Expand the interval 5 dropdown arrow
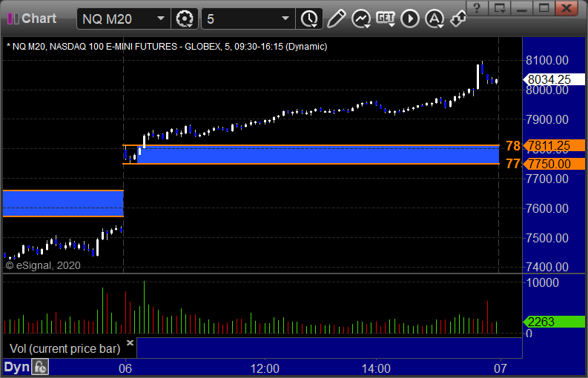 [285, 19]
